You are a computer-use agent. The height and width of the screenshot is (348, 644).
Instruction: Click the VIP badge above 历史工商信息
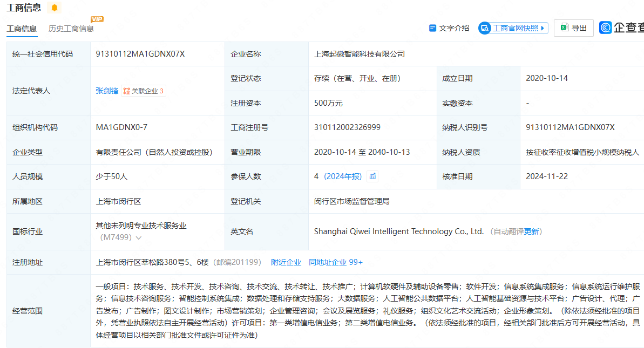pyautogui.click(x=97, y=19)
